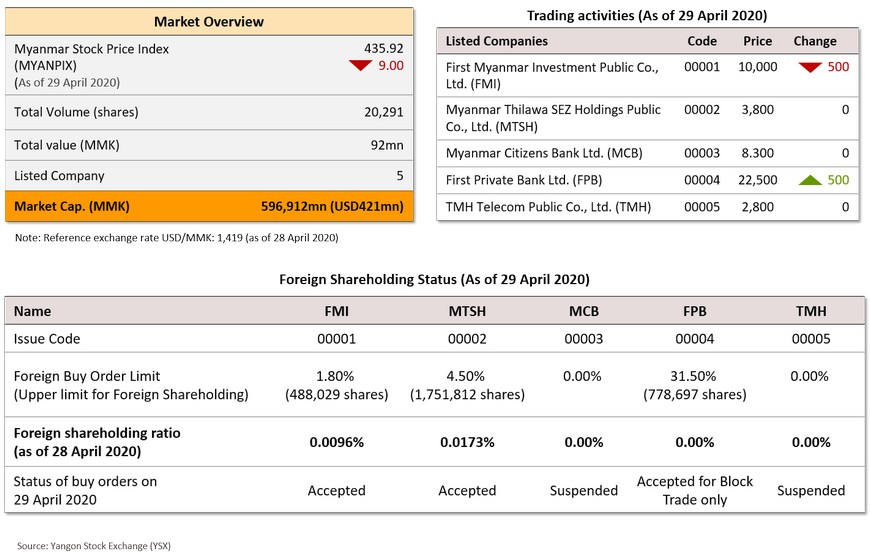Click the Source: Yangon Stock Exchange text
Image resolution: width=870 pixels, height=558 pixels.
tap(94, 546)
